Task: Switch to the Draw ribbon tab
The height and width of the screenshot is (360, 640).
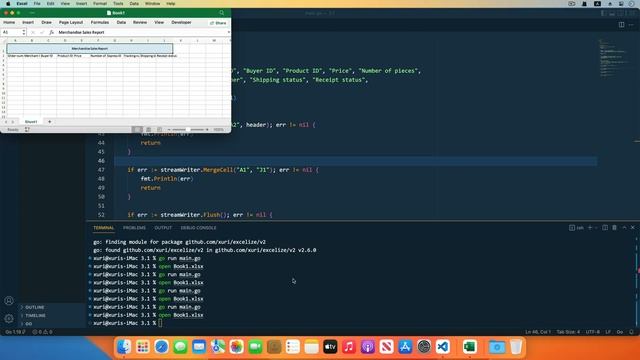Action: pyautogui.click(x=47, y=22)
